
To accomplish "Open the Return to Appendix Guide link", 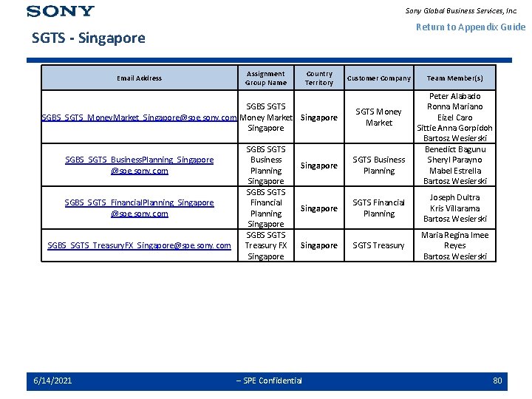I will coord(471,27).
